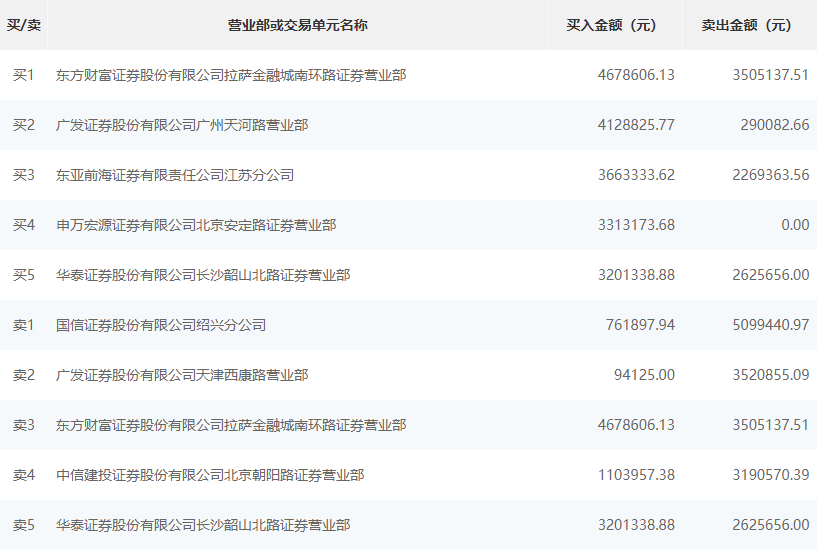This screenshot has width=817, height=549.
Task: Select the 卖3 row label
Action: point(23,425)
